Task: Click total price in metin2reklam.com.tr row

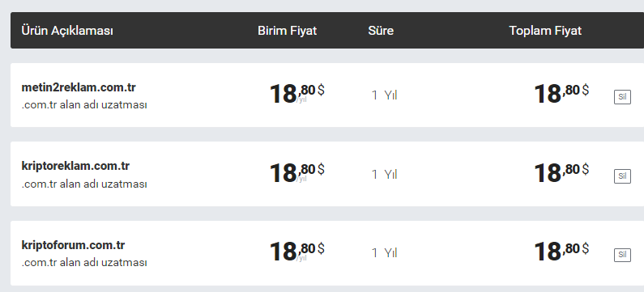Action: coord(561,94)
